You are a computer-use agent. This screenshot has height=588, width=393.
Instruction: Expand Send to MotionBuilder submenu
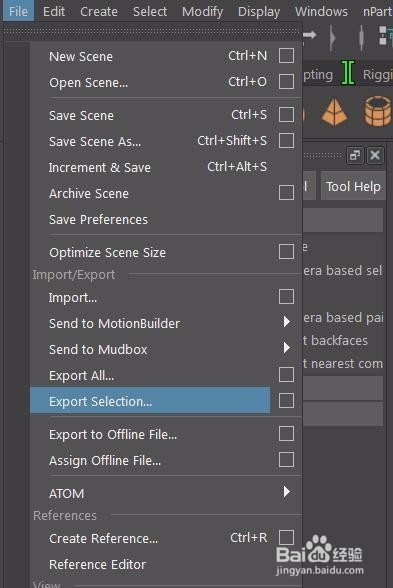point(287,321)
